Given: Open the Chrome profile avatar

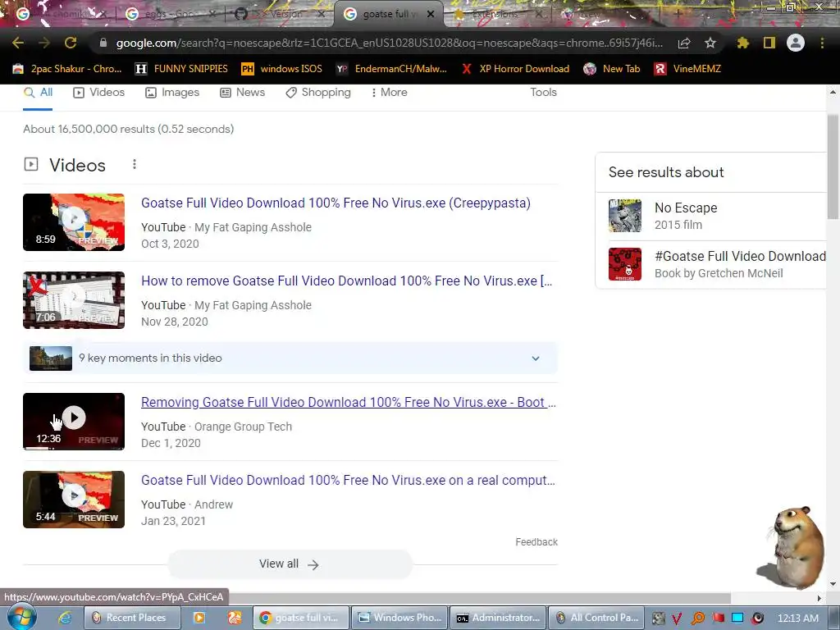Looking at the screenshot, I should [x=796, y=43].
